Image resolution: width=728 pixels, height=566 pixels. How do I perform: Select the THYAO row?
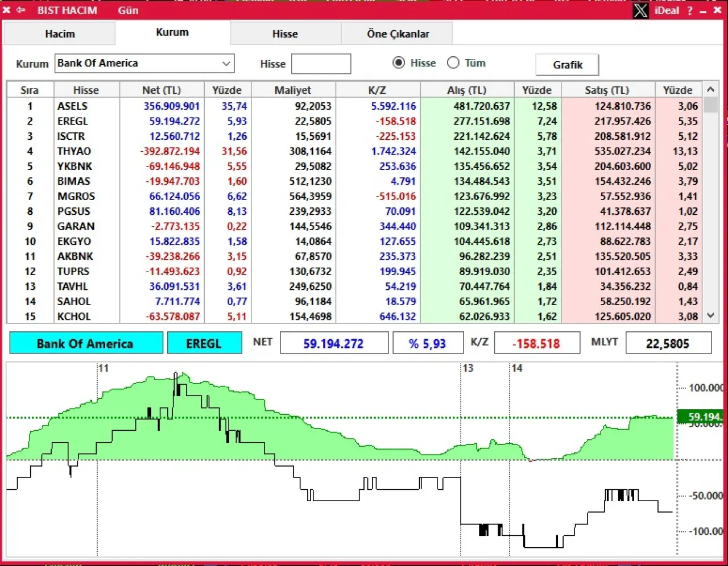tap(355, 151)
